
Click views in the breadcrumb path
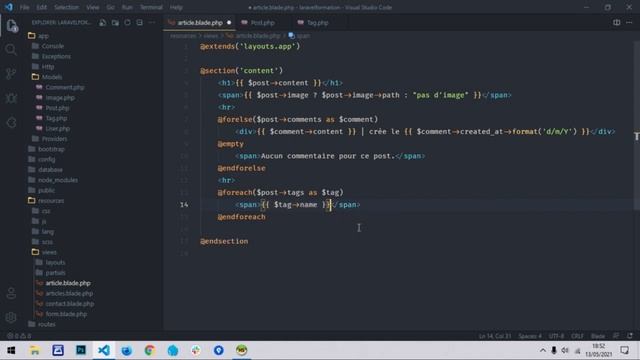211,36
